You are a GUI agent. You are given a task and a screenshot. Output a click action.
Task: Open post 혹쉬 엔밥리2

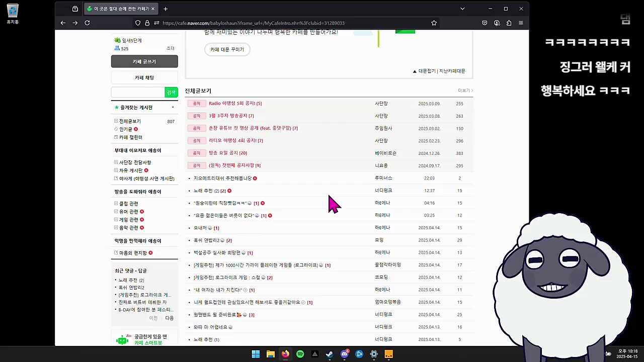pos(207,240)
